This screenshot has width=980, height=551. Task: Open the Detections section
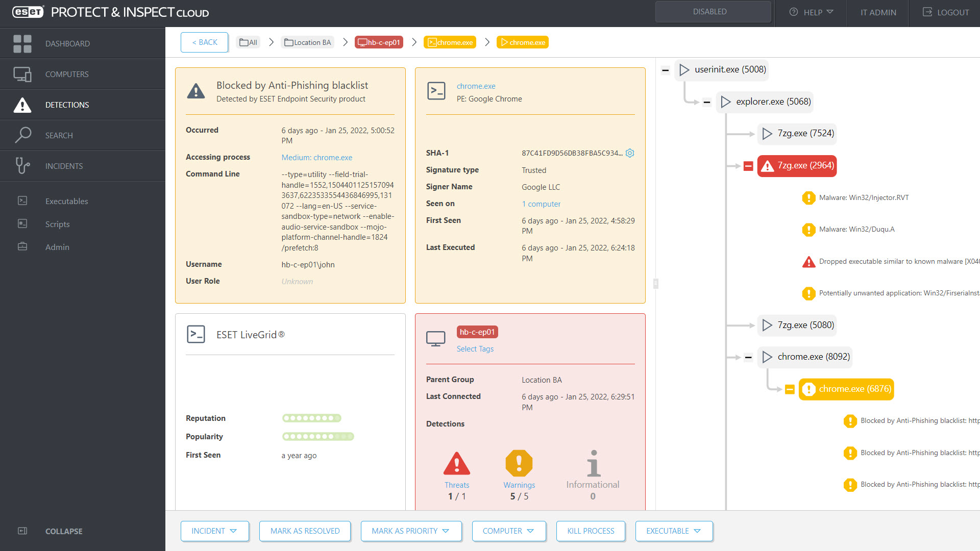tap(67, 105)
